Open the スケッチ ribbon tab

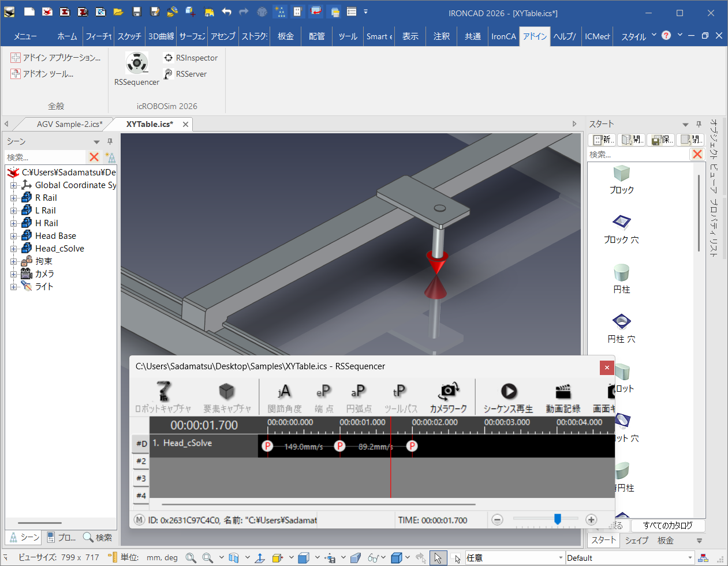tap(129, 36)
